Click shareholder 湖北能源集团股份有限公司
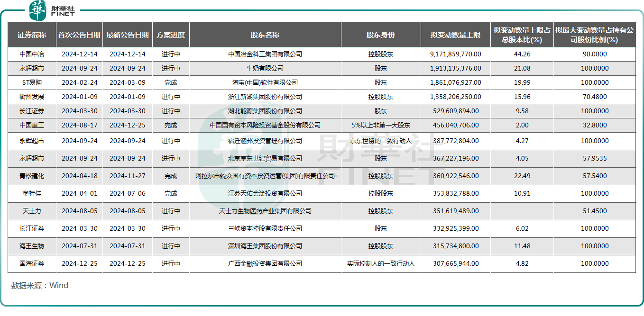 tap(265, 111)
